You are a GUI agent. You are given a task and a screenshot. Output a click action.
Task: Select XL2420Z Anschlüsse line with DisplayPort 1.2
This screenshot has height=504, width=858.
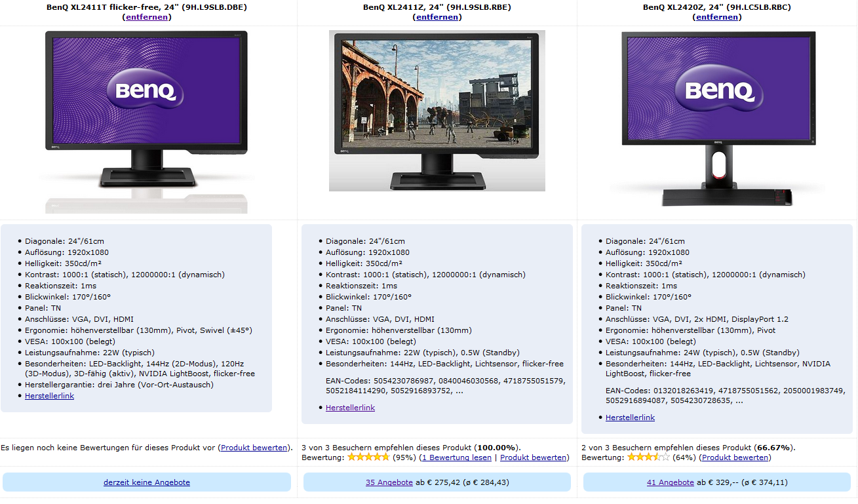[x=697, y=319]
